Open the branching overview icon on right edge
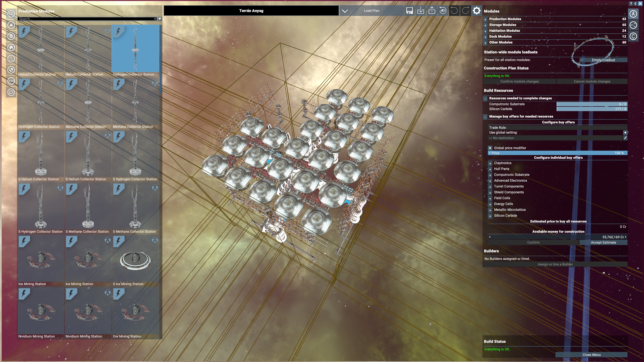This screenshot has width=644, height=362. [x=633, y=25]
